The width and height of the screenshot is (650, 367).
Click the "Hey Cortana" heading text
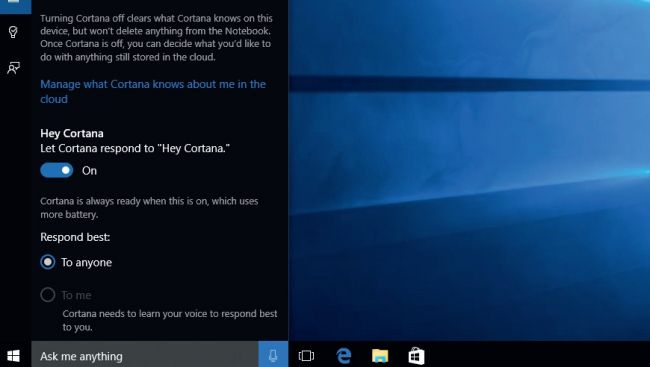72,134
